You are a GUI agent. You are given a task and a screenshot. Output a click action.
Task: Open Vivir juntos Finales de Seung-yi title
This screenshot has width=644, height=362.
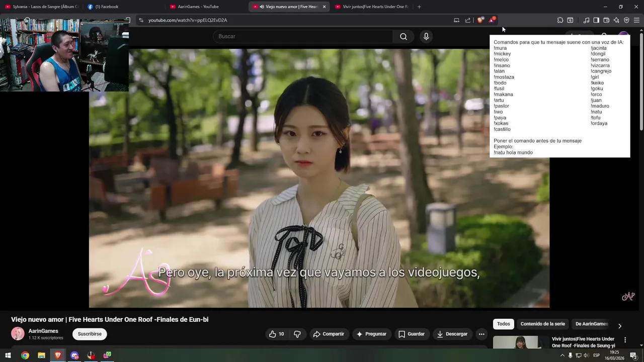(x=584, y=342)
